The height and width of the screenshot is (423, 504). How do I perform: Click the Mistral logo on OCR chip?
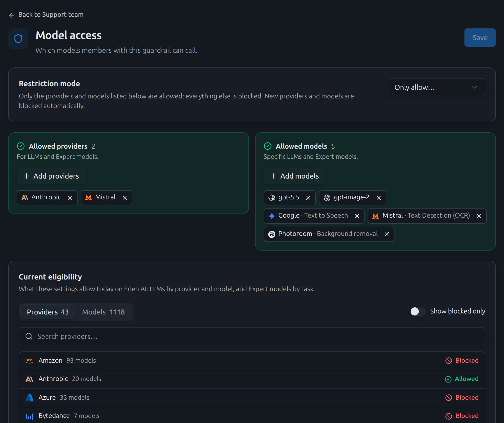tap(376, 216)
